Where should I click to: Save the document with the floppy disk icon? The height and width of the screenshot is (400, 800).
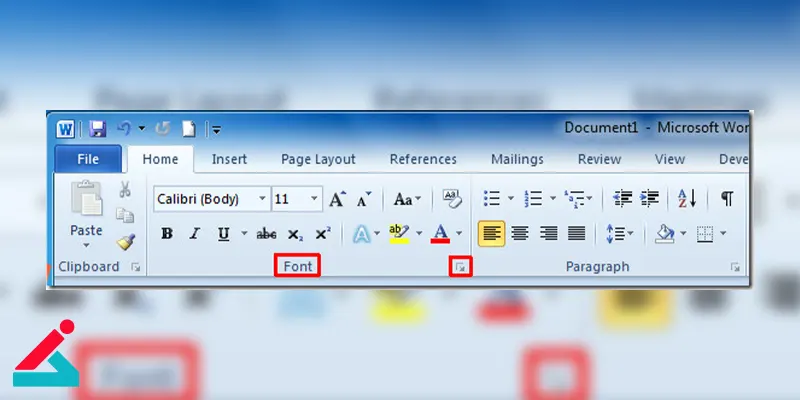tap(97, 129)
